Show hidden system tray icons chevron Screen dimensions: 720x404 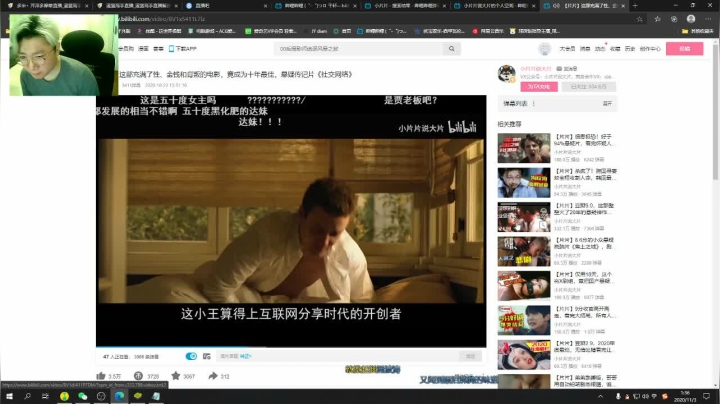(x=600, y=396)
